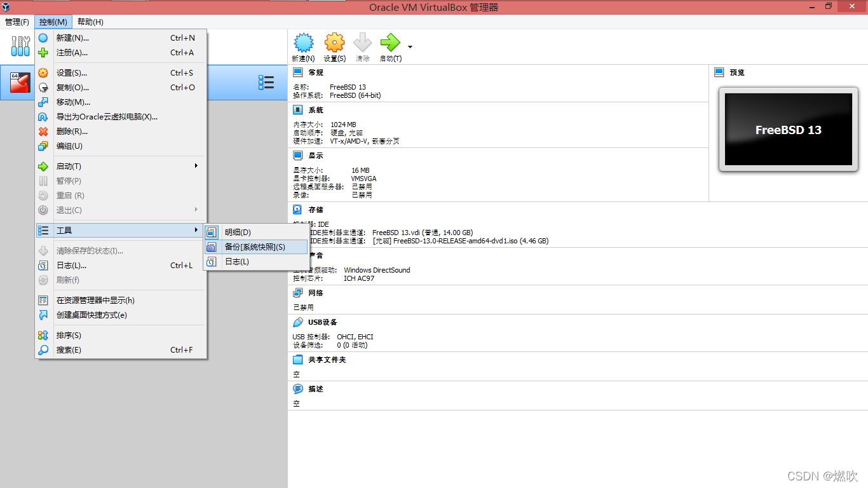868x488 pixels.
Task: Choose 新建(N)... in the 控制 menu
Action: [x=121, y=38]
